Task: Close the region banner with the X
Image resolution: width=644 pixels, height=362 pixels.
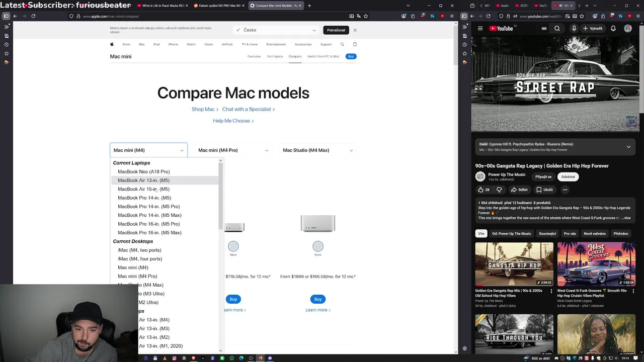Action: click(x=355, y=30)
